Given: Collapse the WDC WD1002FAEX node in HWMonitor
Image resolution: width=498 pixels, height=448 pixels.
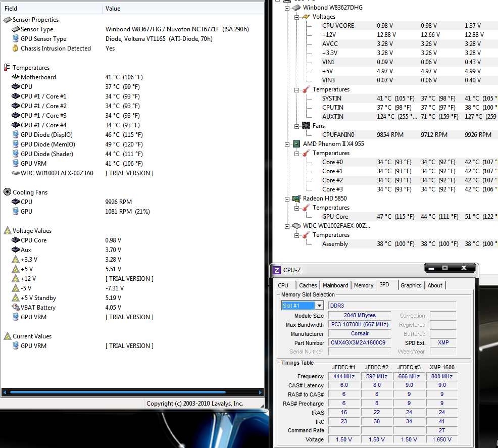Looking at the screenshot, I should pos(287,226).
